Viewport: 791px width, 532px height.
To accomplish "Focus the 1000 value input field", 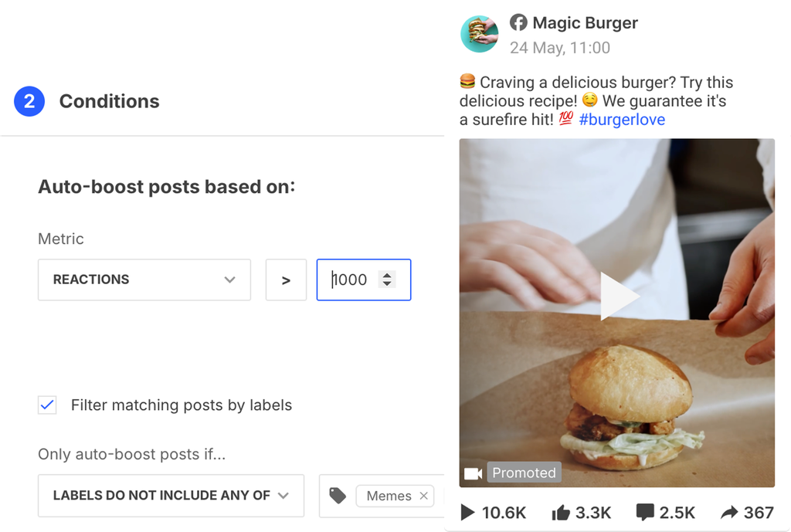I will point(364,280).
